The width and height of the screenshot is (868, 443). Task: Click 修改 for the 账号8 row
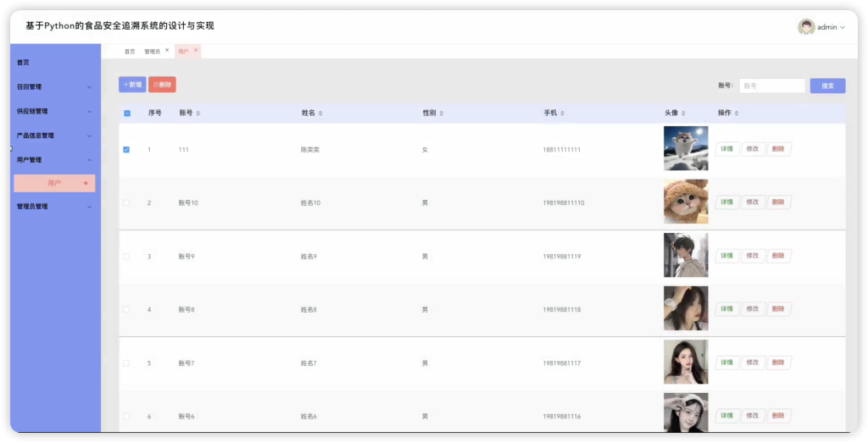click(753, 309)
